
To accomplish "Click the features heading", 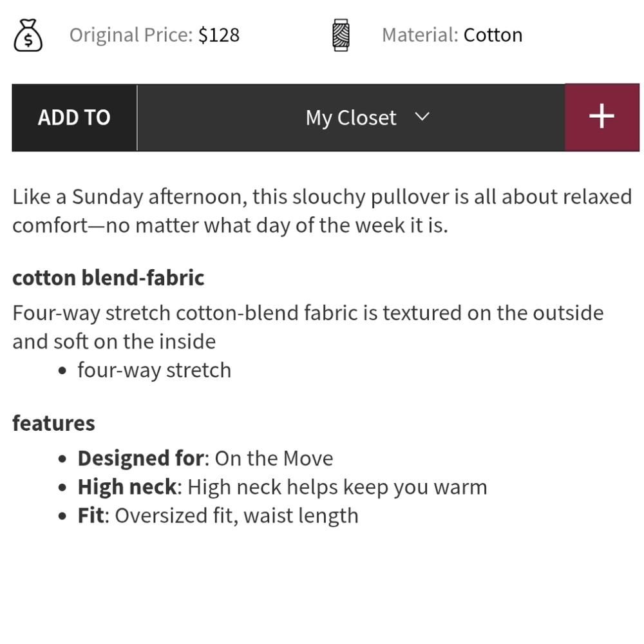I will pos(53,423).
